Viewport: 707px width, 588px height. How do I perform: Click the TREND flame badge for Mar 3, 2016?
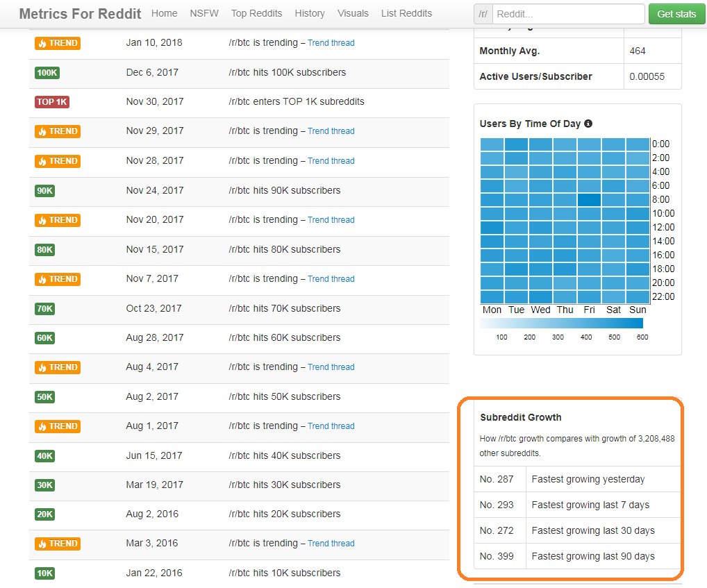[57, 544]
